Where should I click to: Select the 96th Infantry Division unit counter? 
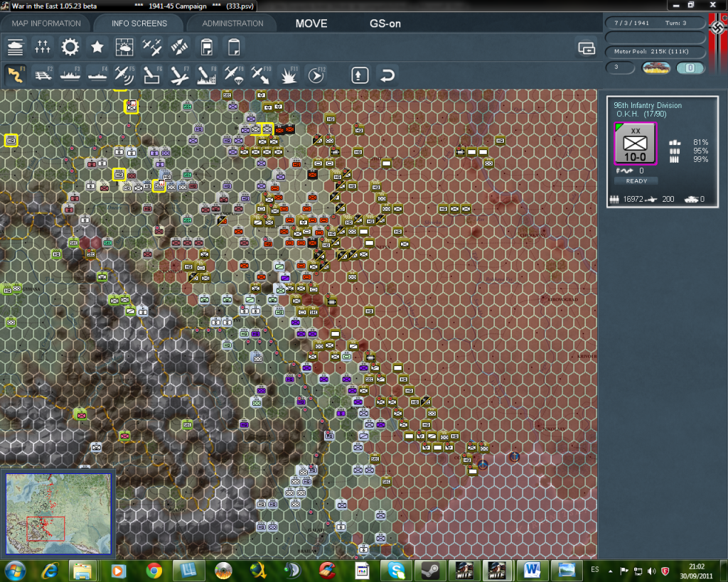click(635, 144)
